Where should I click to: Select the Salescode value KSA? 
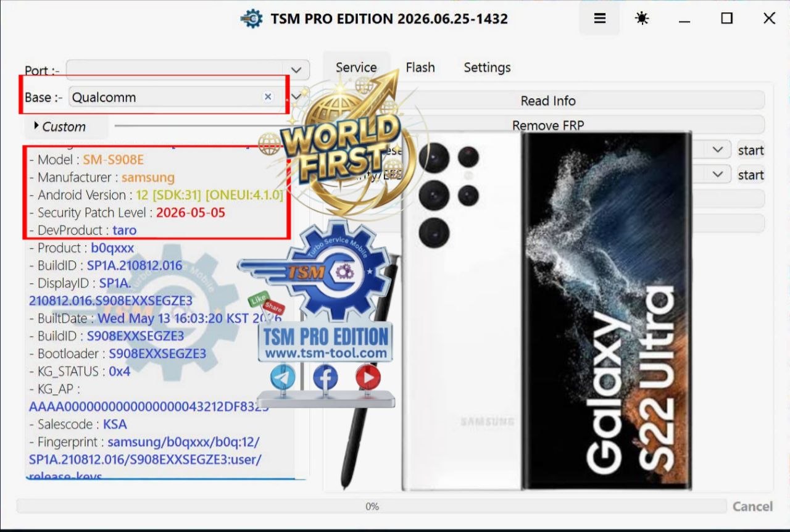(115, 425)
